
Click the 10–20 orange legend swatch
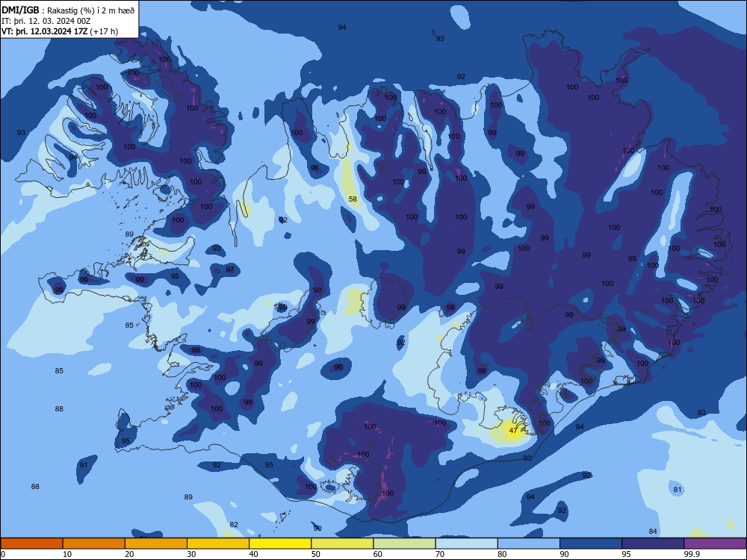click(94, 544)
